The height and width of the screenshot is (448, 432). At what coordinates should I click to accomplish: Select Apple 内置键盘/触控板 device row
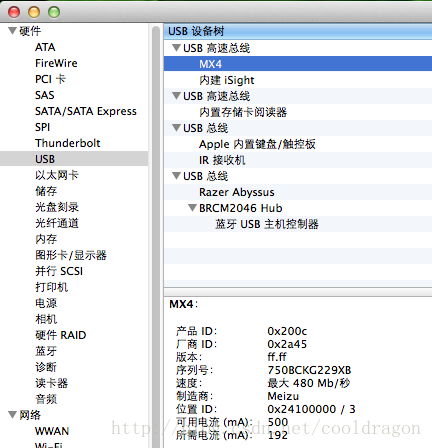(x=298, y=144)
